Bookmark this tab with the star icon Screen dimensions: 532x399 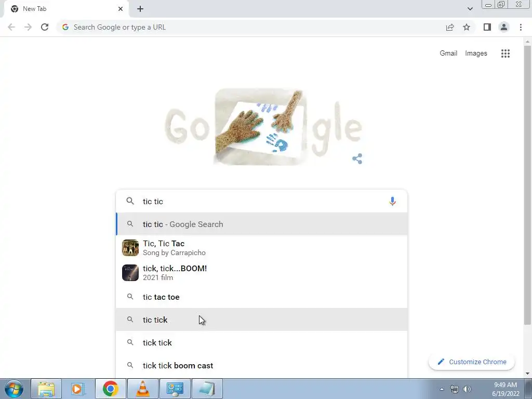467,27
